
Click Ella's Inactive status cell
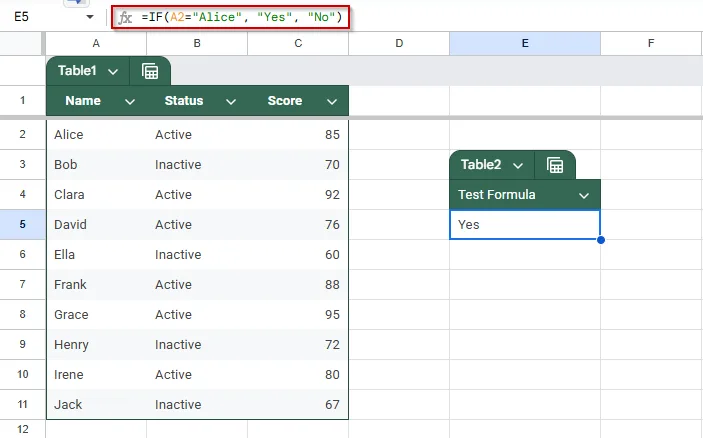pyautogui.click(x=197, y=255)
